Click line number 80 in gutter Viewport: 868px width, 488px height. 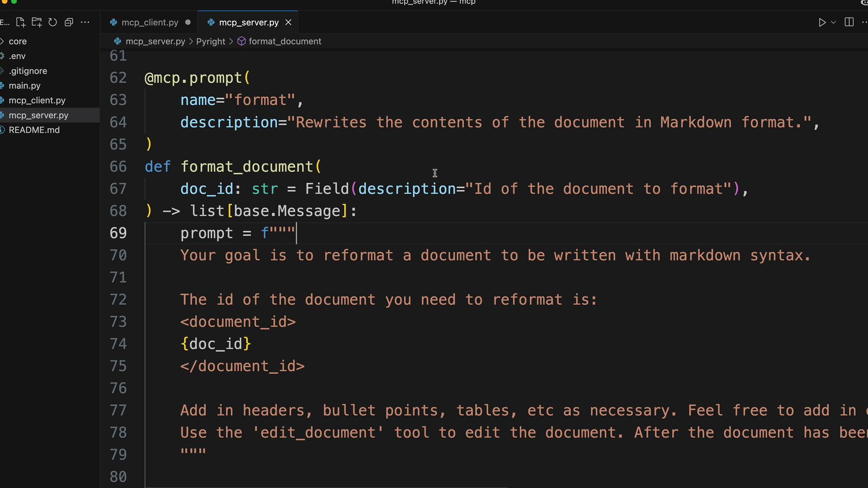118,476
